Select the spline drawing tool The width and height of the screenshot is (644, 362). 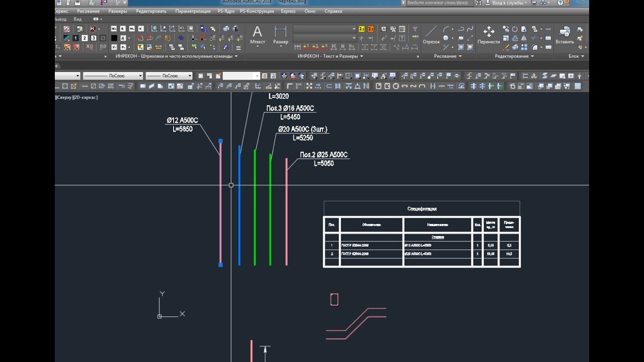tap(470, 29)
